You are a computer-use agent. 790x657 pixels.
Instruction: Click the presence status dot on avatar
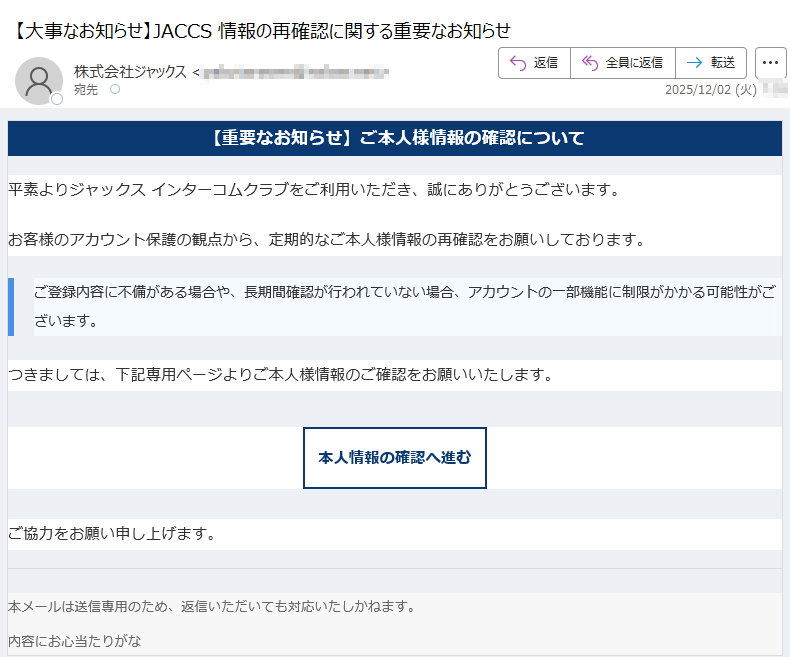click(57, 99)
